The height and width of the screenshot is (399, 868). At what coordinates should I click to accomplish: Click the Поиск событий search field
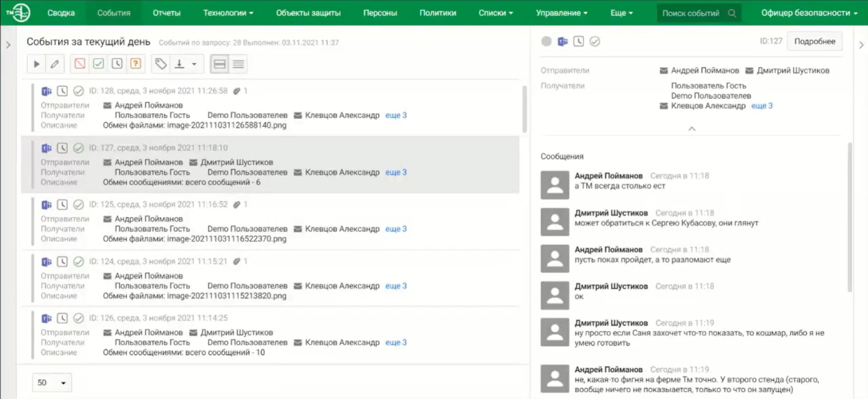(691, 13)
